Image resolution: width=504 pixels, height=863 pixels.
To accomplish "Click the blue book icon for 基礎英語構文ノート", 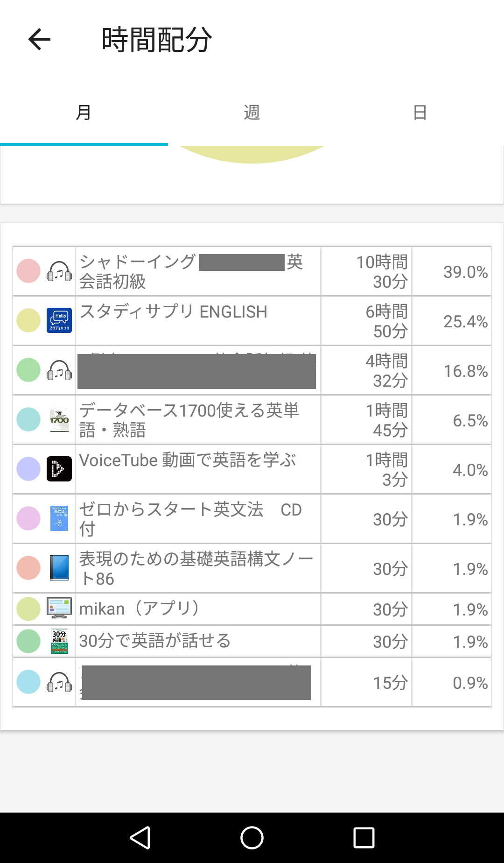I will coord(59,568).
